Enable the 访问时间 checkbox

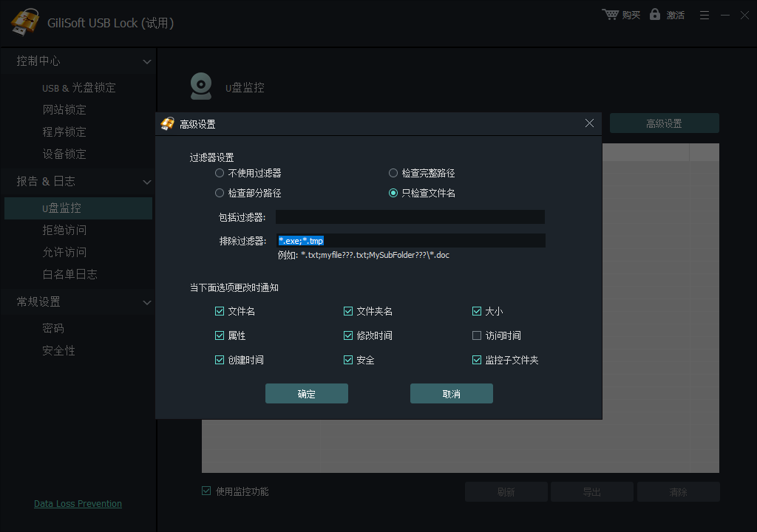477,335
